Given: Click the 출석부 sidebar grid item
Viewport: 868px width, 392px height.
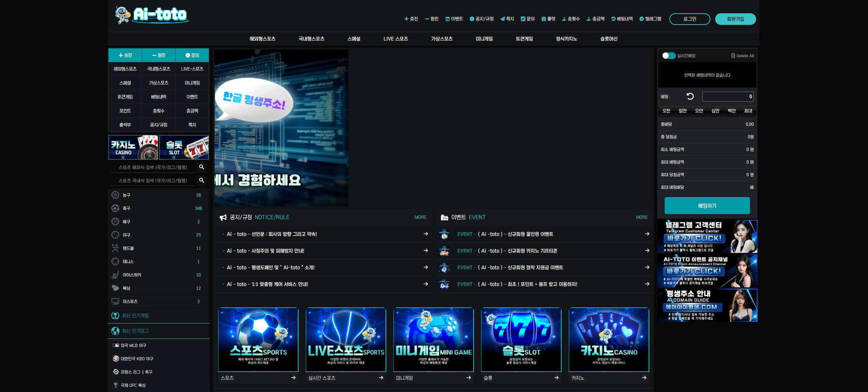Looking at the screenshot, I should coord(125,125).
